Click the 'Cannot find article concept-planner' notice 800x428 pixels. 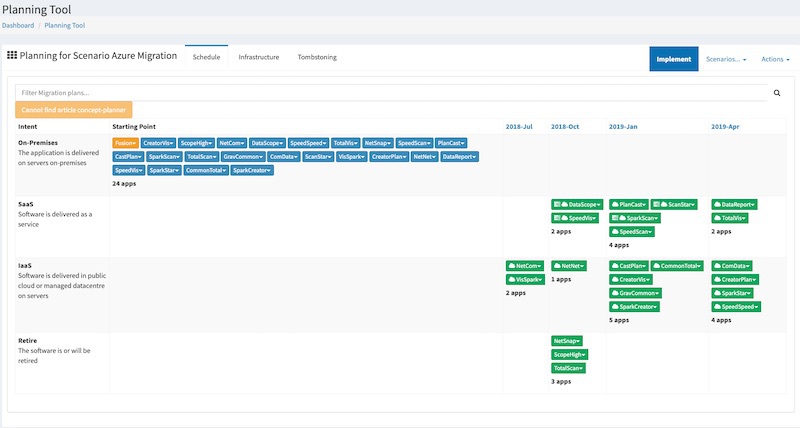click(x=73, y=110)
